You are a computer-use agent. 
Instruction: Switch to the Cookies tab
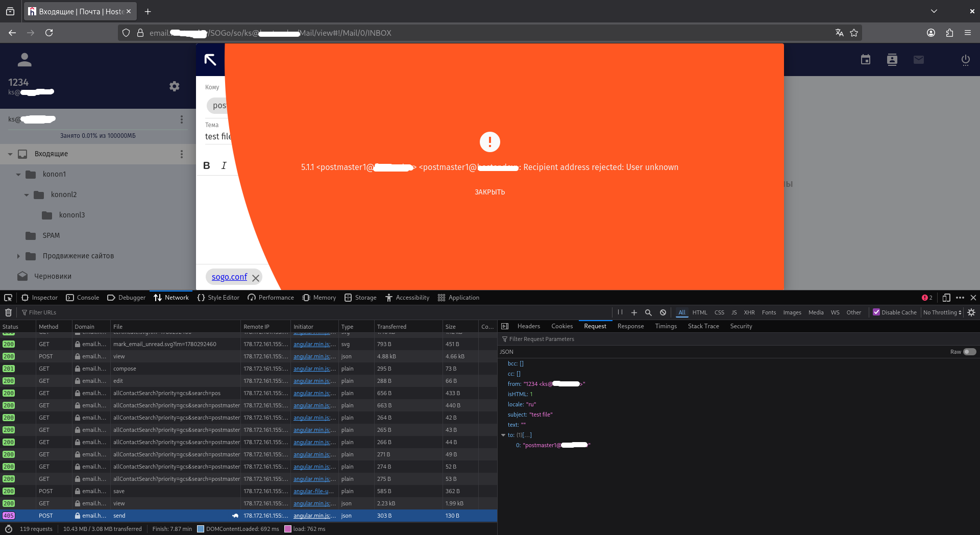point(562,326)
